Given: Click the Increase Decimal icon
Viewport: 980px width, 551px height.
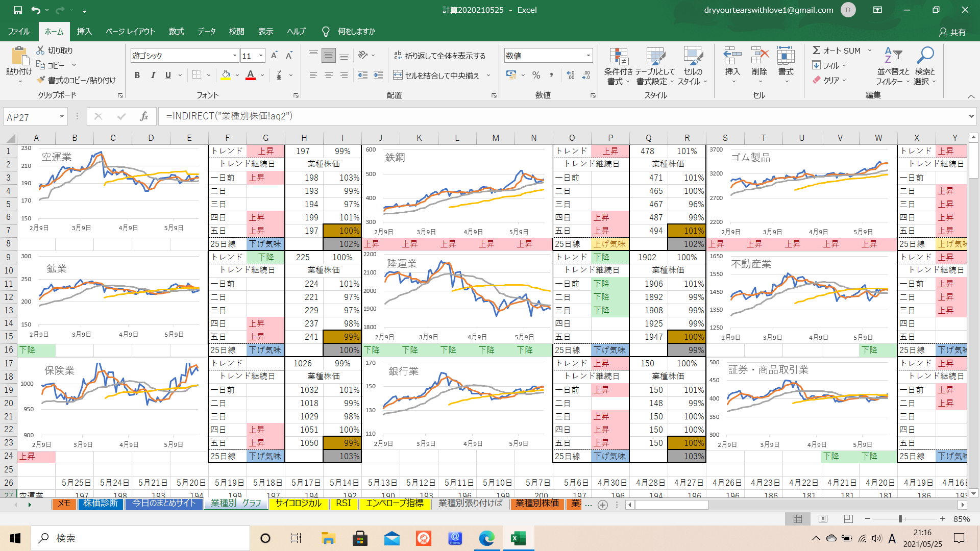Looking at the screenshot, I should pos(571,76).
